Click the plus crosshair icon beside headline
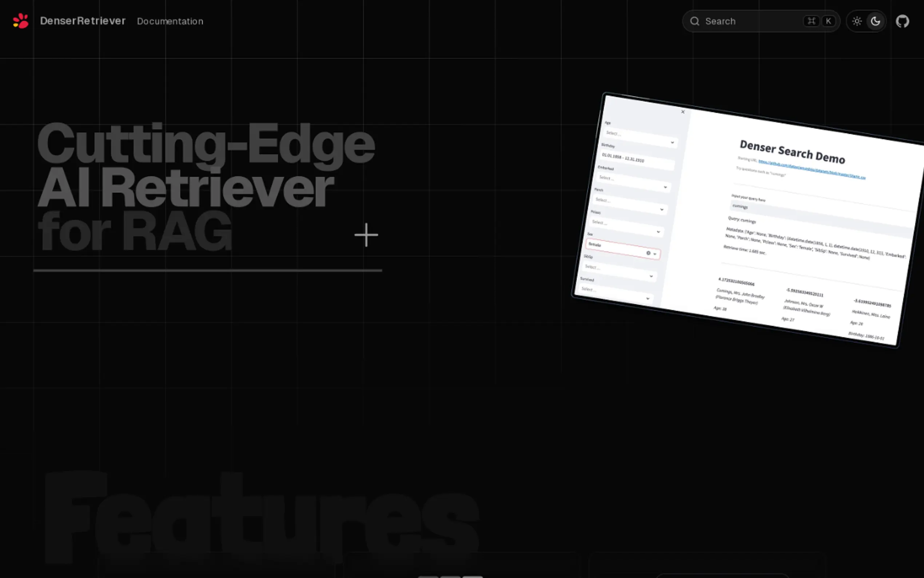924x578 pixels. tap(366, 235)
